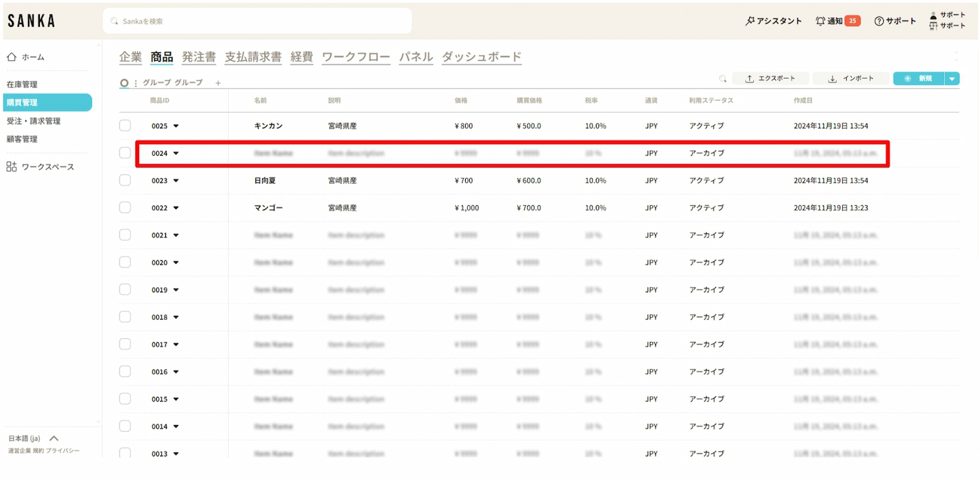Open the 支払請求書 tab
This screenshot has height=480, width=980.
coord(253,57)
